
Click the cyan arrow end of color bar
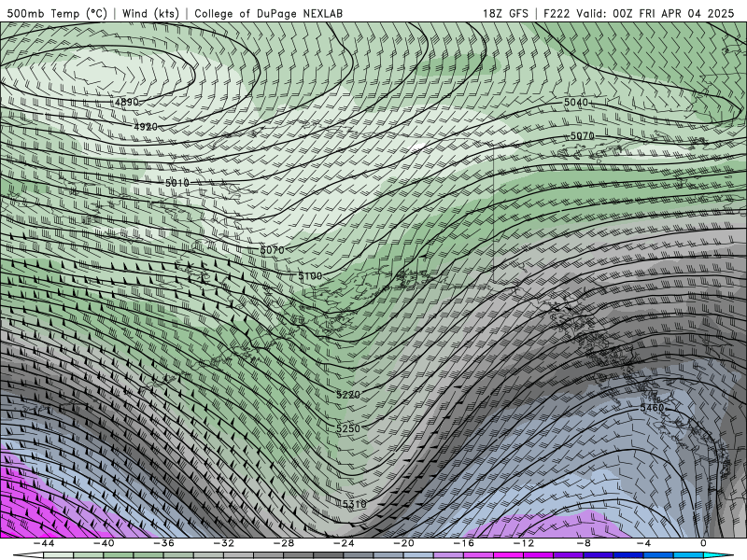[718, 555]
